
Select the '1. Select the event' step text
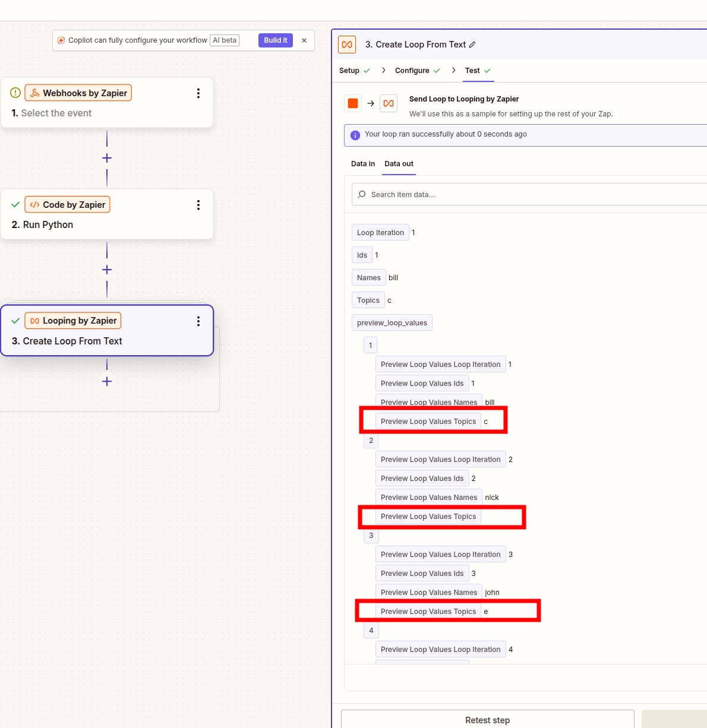52,113
